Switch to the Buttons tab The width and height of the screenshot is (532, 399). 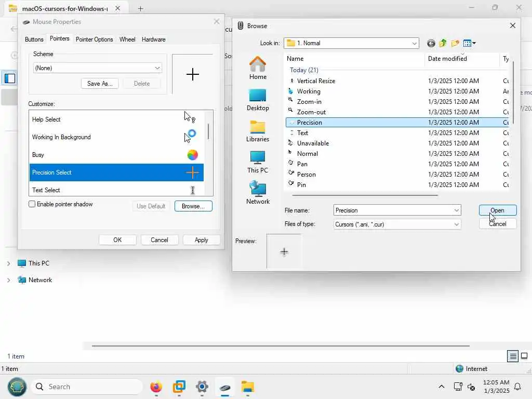[34, 39]
